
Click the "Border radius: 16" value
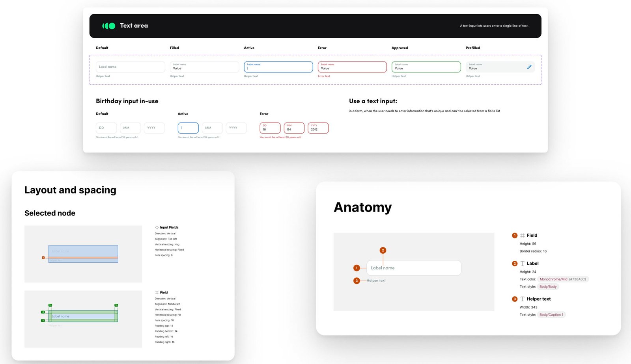533,251
